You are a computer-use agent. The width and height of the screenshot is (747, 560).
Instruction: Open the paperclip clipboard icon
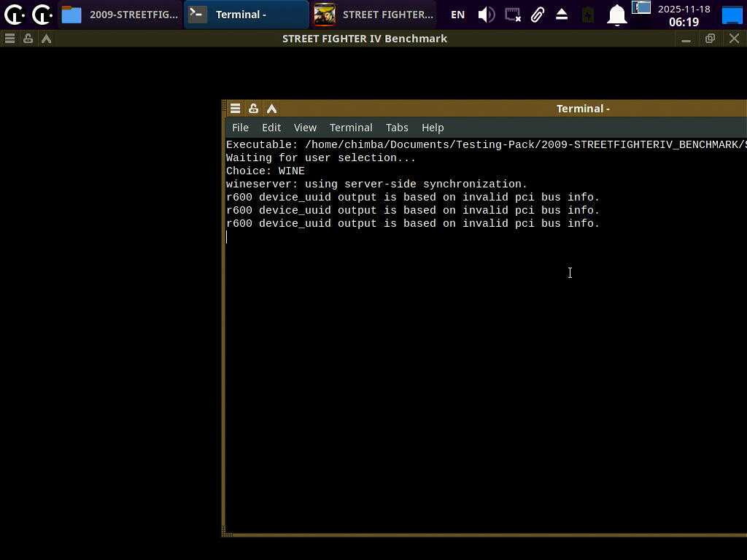click(x=538, y=15)
